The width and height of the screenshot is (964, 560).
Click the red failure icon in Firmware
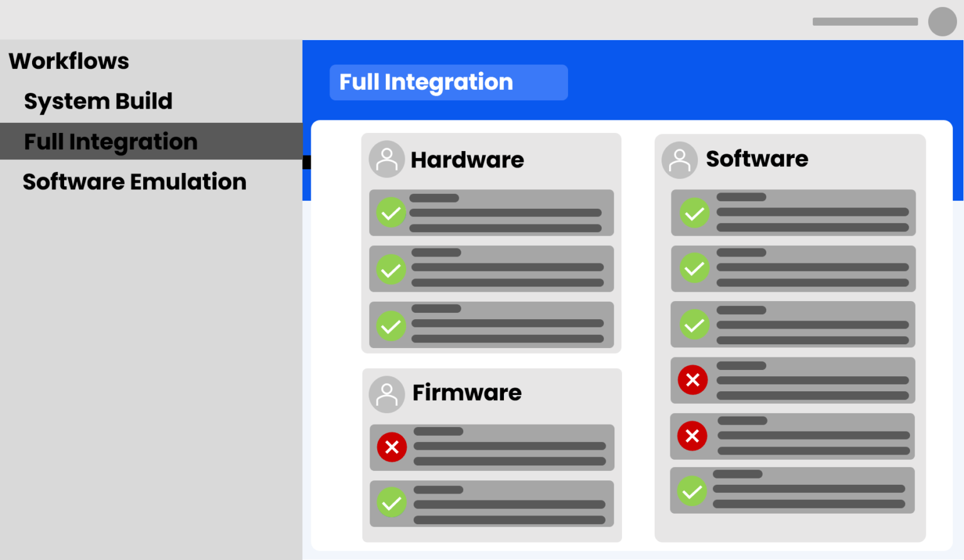pos(392,447)
